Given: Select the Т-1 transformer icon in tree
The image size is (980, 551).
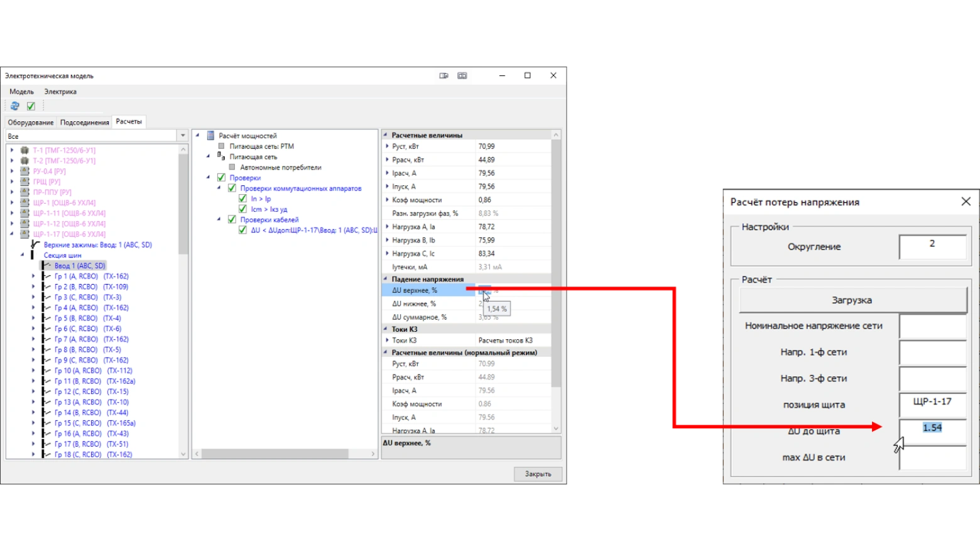Looking at the screenshot, I should [x=24, y=150].
